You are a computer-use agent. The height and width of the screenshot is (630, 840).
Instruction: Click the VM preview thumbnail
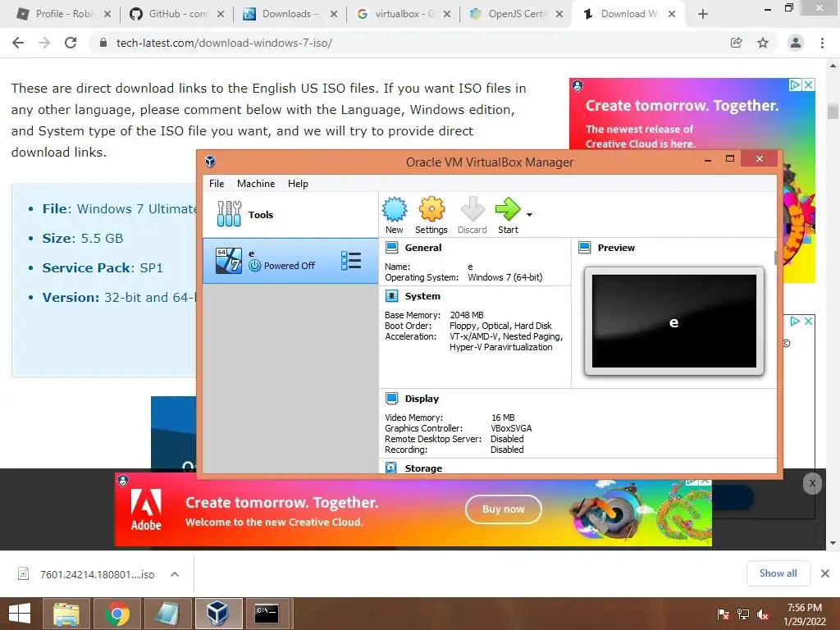tap(674, 322)
